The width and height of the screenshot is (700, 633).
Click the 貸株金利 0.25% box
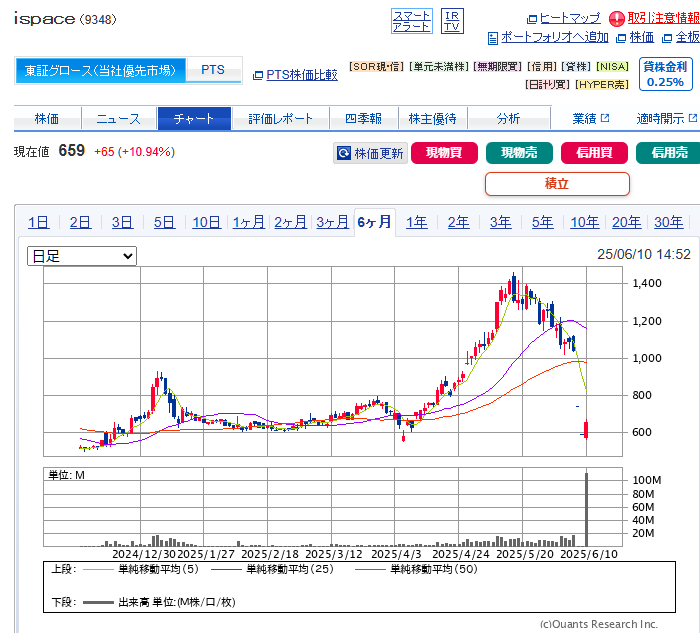click(x=665, y=74)
